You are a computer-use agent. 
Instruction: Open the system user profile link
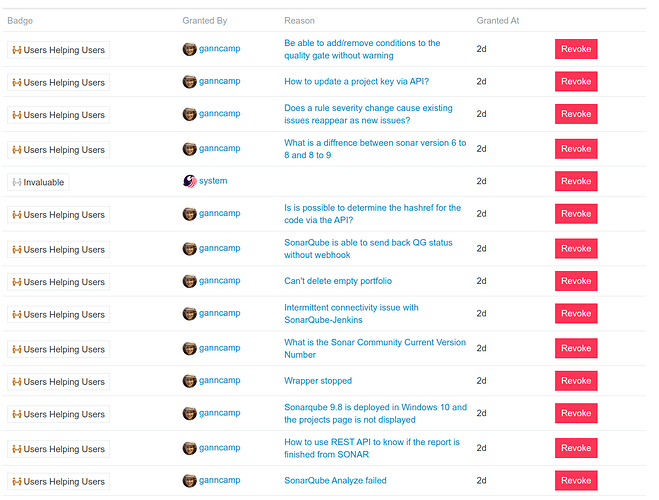213,181
